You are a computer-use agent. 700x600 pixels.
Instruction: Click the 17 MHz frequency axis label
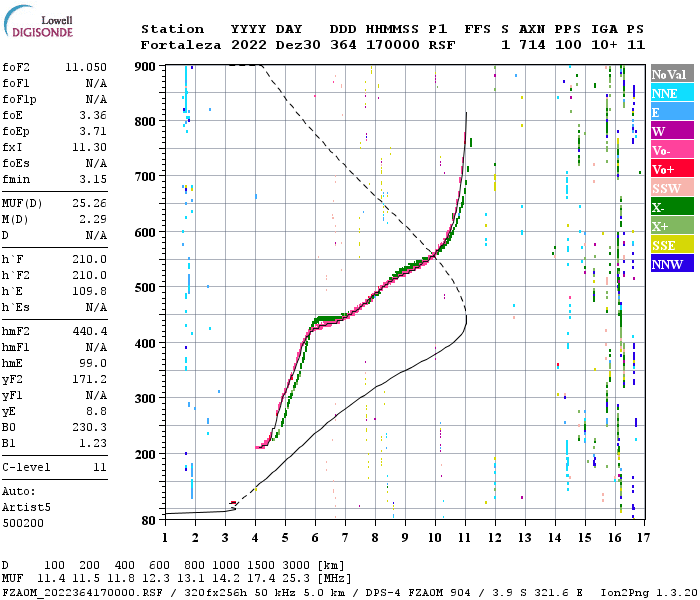coord(643,538)
